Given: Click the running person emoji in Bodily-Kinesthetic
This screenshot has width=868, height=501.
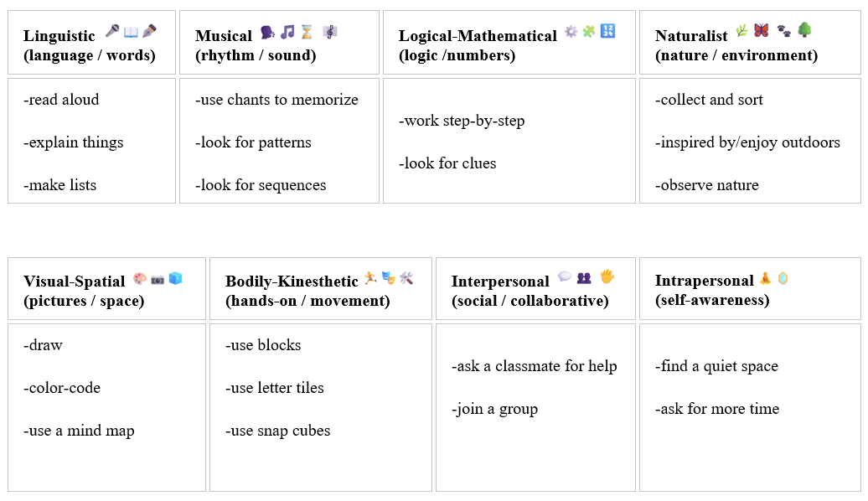Looking at the screenshot, I should [370, 278].
